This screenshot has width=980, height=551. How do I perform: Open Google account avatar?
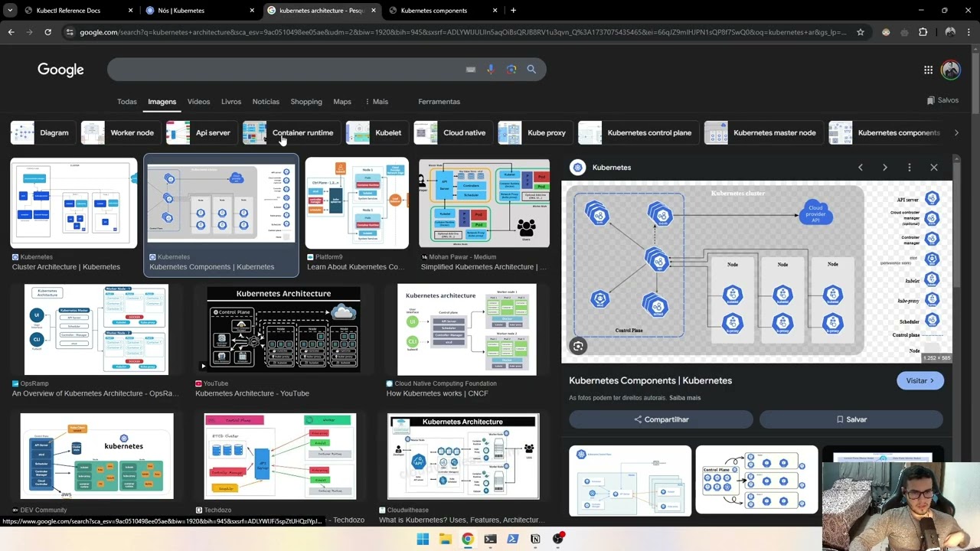[x=951, y=70]
